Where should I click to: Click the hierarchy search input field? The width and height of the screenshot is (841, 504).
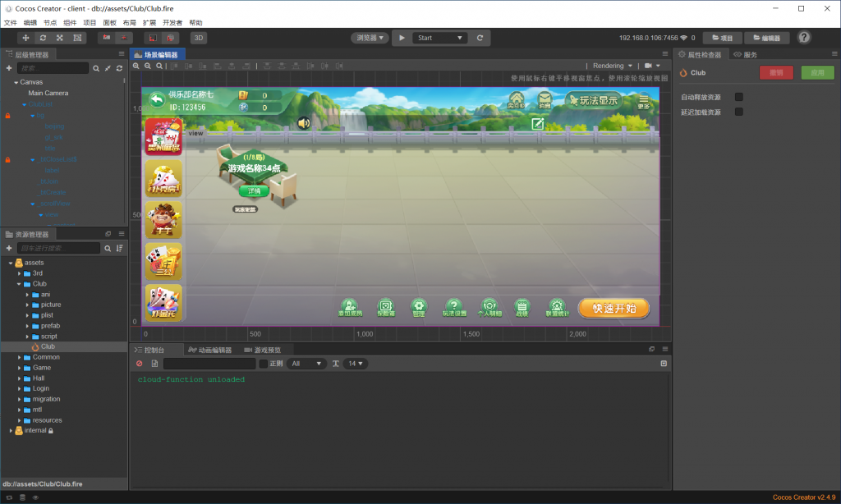(53, 68)
